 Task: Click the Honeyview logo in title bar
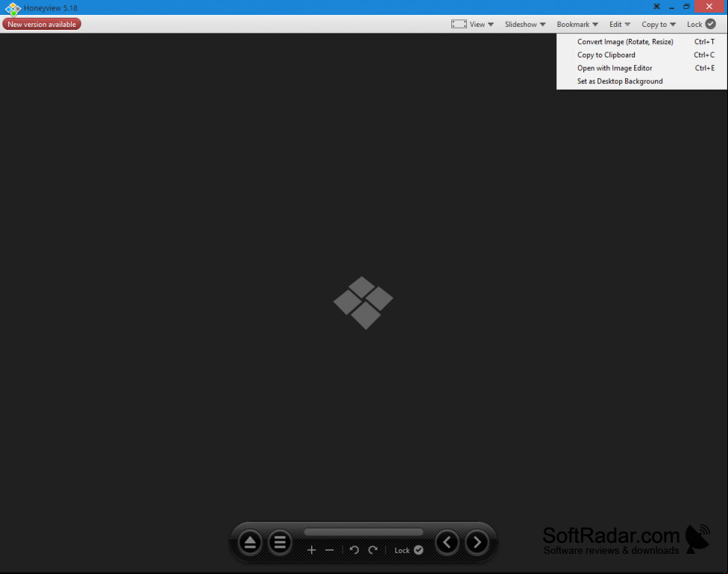point(13,8)
